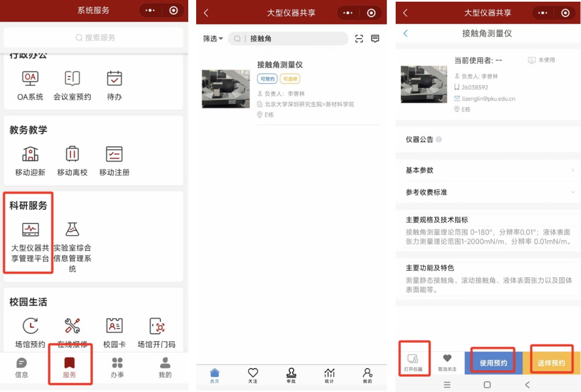
Task: Switch to the 审批 bottom tab
Action: click(x=291, y=375)
